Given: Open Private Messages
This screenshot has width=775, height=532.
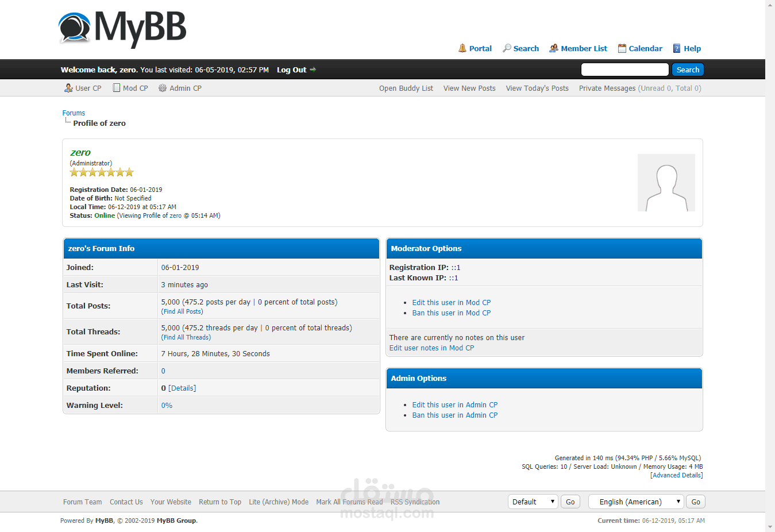Looking at the screenshot, I should tap(607, 88).
